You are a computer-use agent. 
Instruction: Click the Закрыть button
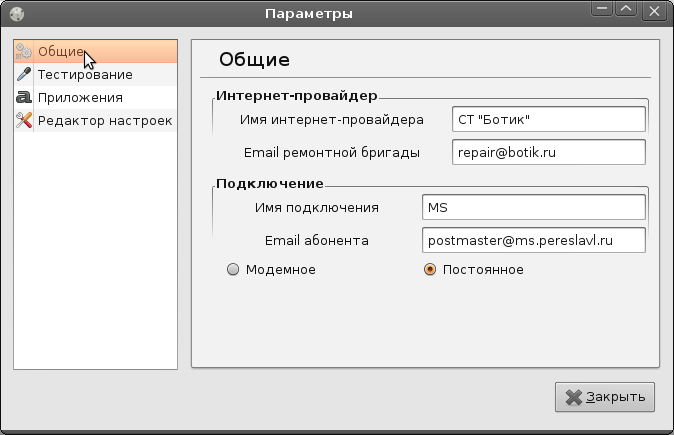point(605,397)
